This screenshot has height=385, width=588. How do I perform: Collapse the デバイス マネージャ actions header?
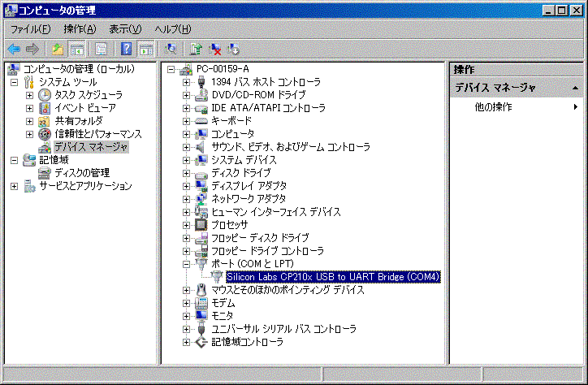tap(575, 88)
